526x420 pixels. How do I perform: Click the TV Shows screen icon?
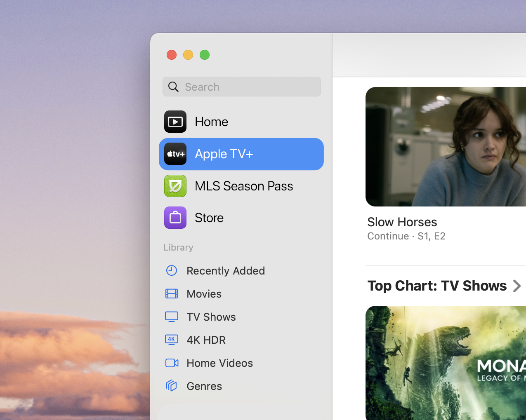point(172,317)
